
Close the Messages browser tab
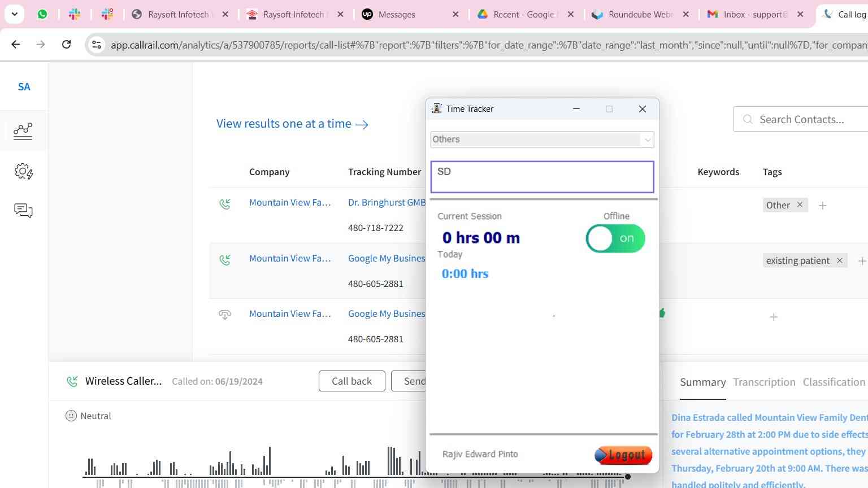tap(455, 14)
